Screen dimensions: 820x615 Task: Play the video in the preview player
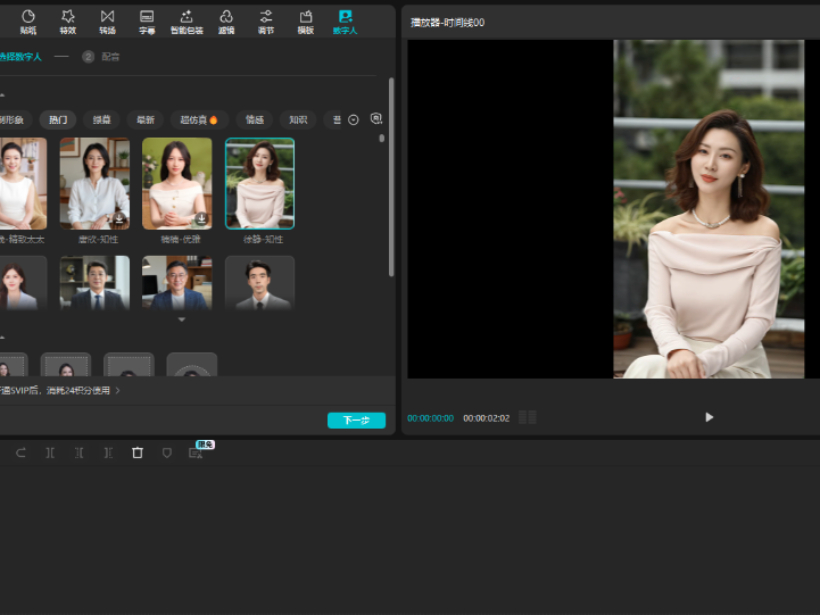click(x=709, y=417)
